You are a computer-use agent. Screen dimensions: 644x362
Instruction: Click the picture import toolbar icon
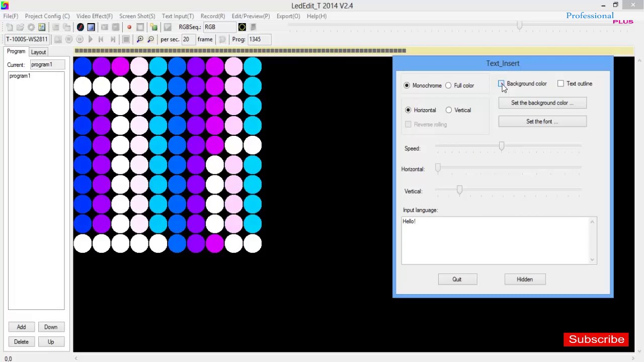(42, 27)
